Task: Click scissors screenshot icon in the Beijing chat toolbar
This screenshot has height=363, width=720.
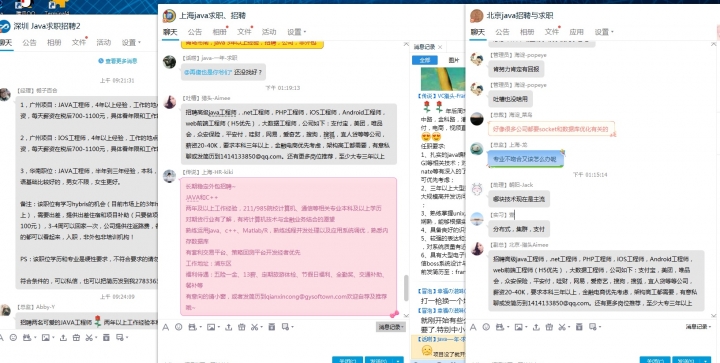Action: click(x=562, y=327)
